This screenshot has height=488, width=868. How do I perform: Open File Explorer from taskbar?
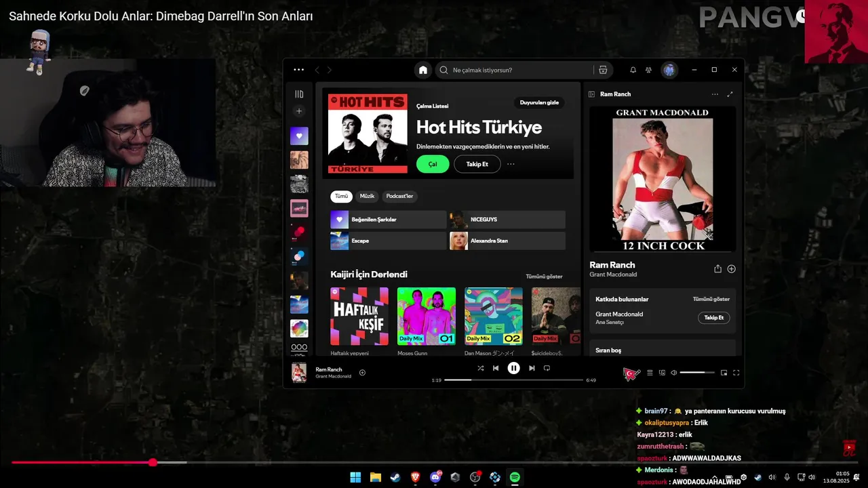375,477
